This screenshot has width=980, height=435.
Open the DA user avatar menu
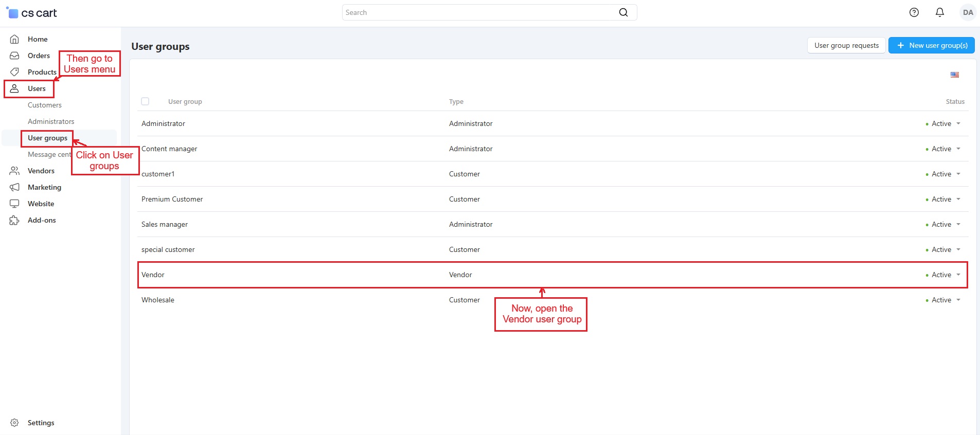pyautogui.click(x=968, y=12)
